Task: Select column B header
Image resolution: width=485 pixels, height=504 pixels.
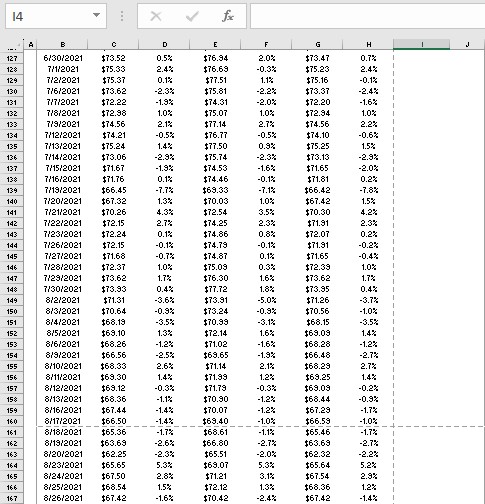Action: (63, 44)
